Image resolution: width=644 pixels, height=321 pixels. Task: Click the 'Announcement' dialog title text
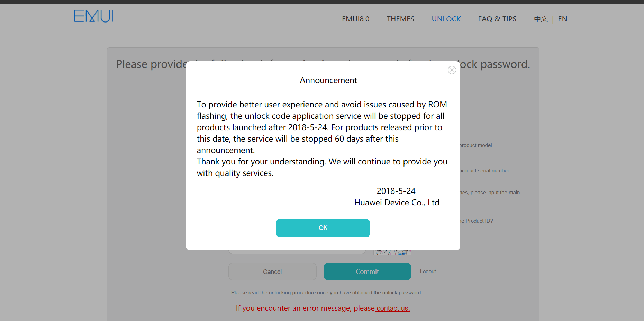(x=328, y=80)
